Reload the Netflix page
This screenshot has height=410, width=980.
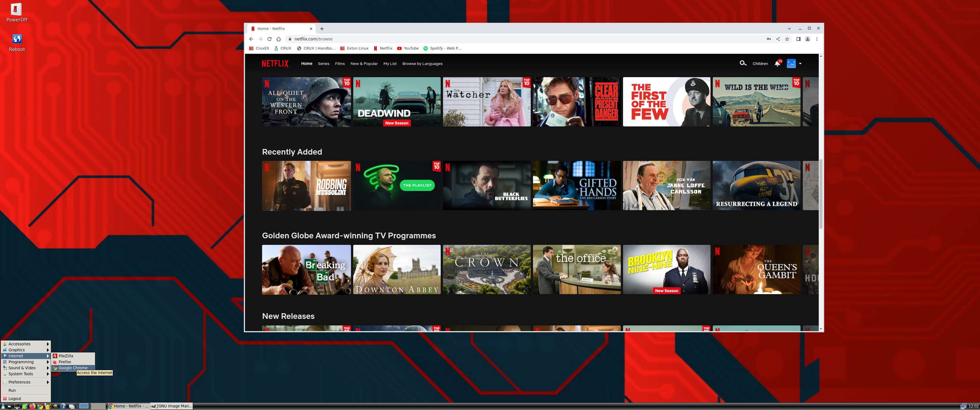269,39
